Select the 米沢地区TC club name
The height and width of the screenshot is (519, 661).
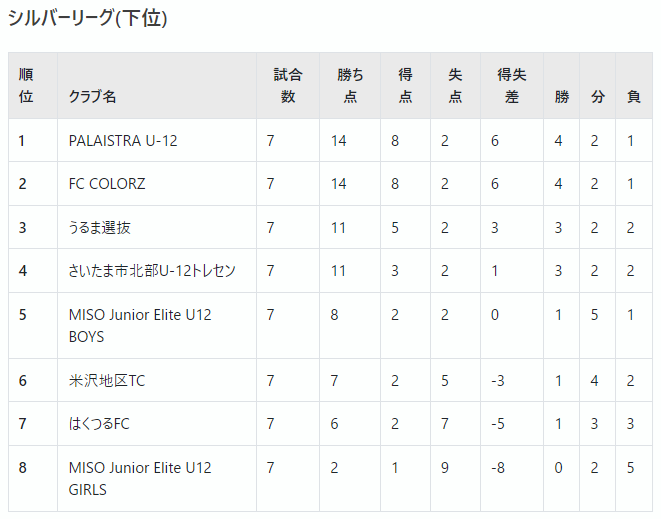[107, 381]
